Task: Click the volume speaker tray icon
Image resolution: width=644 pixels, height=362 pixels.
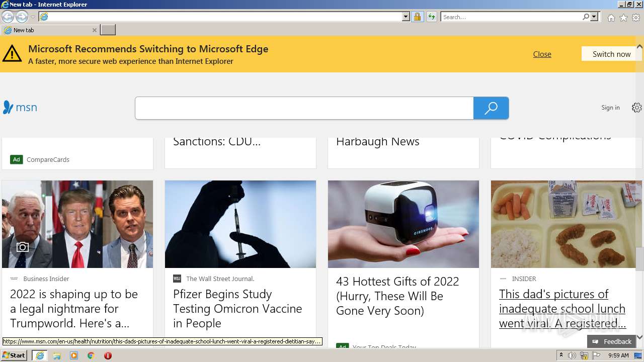Action: coord(572,355)
